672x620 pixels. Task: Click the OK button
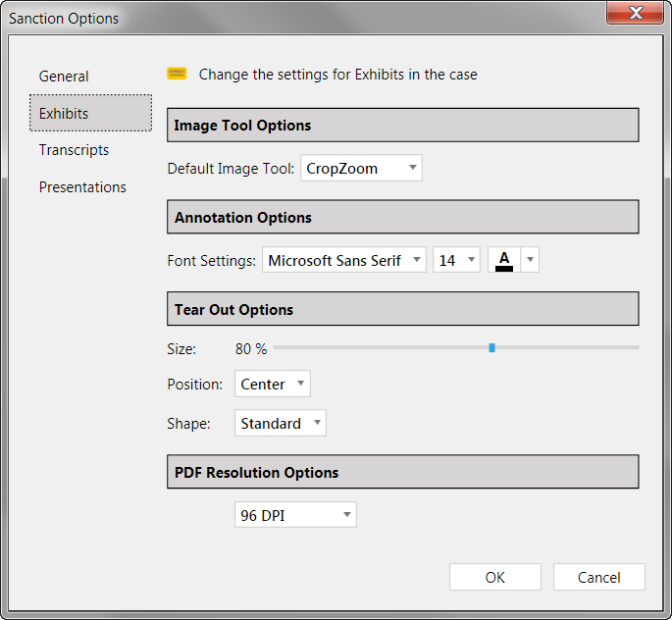coord(495,577)
